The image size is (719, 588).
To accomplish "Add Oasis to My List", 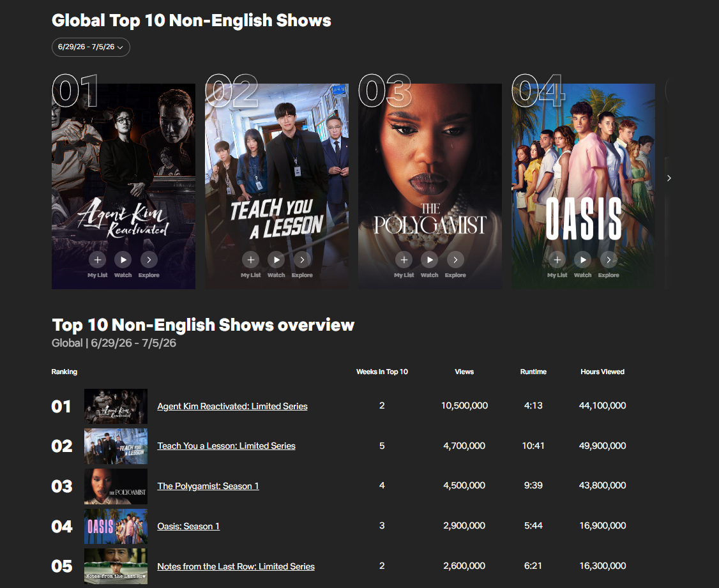I will point(557,260).
